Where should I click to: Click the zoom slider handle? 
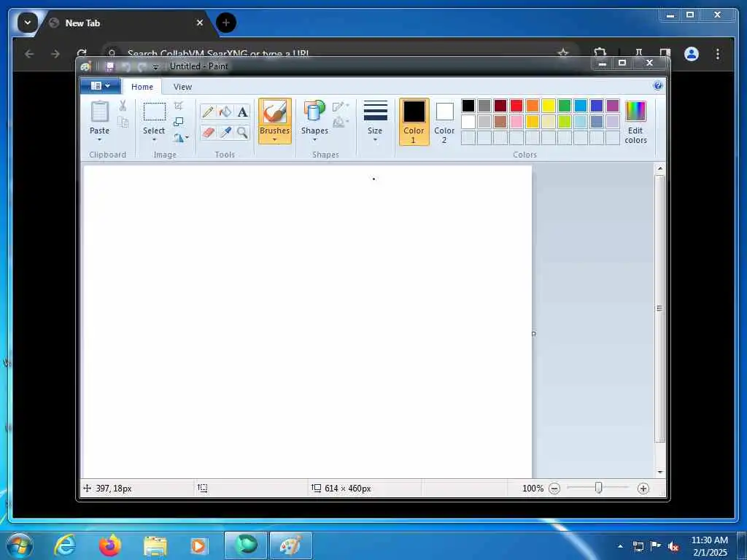[x=598, y=488]
